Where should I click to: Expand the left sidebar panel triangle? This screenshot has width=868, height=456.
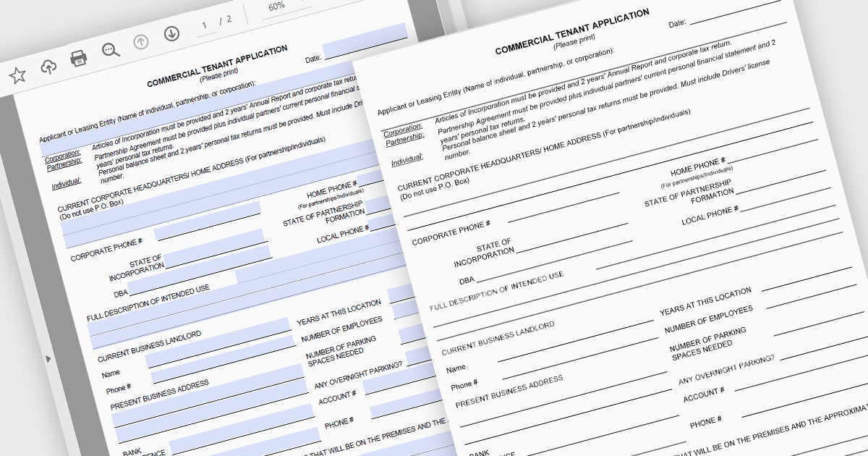(48, 359)
